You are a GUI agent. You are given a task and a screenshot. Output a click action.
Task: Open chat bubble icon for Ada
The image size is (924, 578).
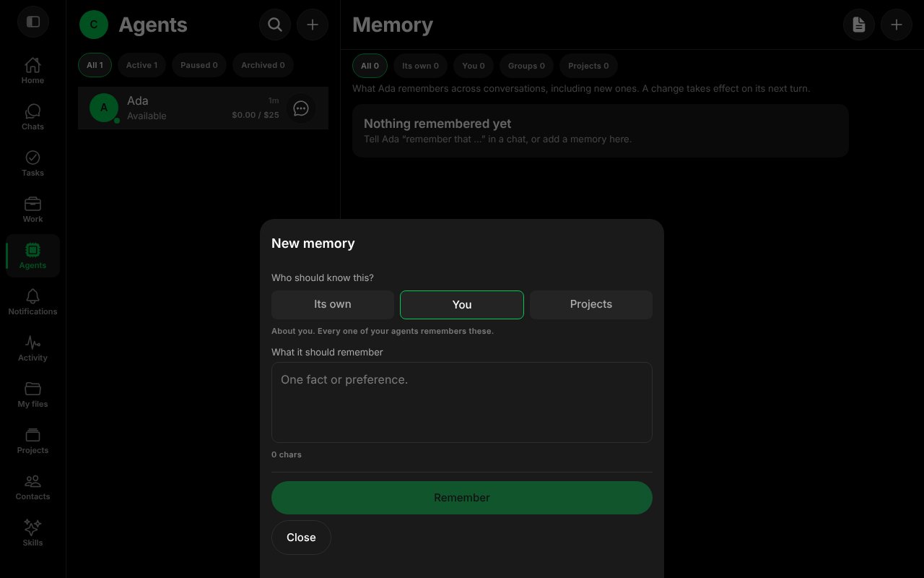[301, 108]
